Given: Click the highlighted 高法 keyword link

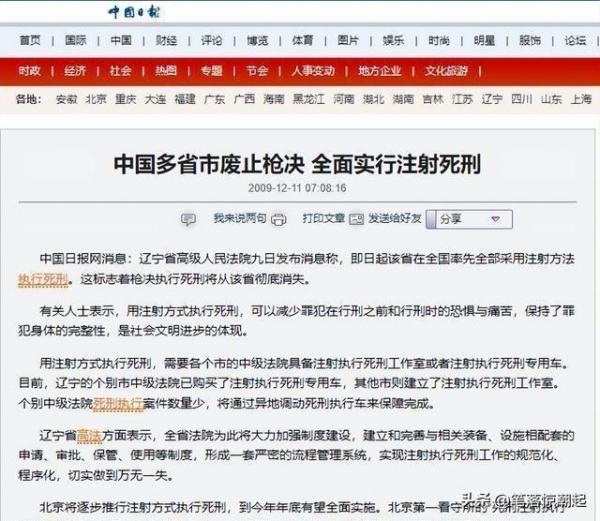Looking at the screenshot, I should click(x=88, y=436).
